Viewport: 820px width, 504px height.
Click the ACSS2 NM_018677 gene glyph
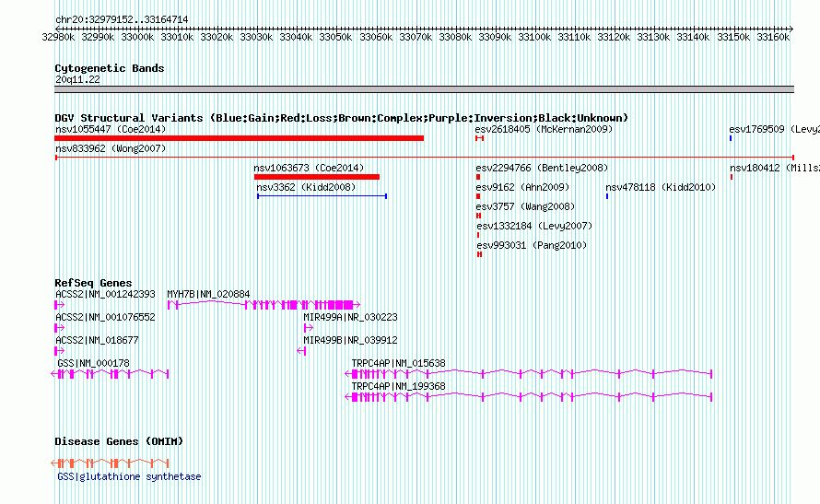point(60,350)
